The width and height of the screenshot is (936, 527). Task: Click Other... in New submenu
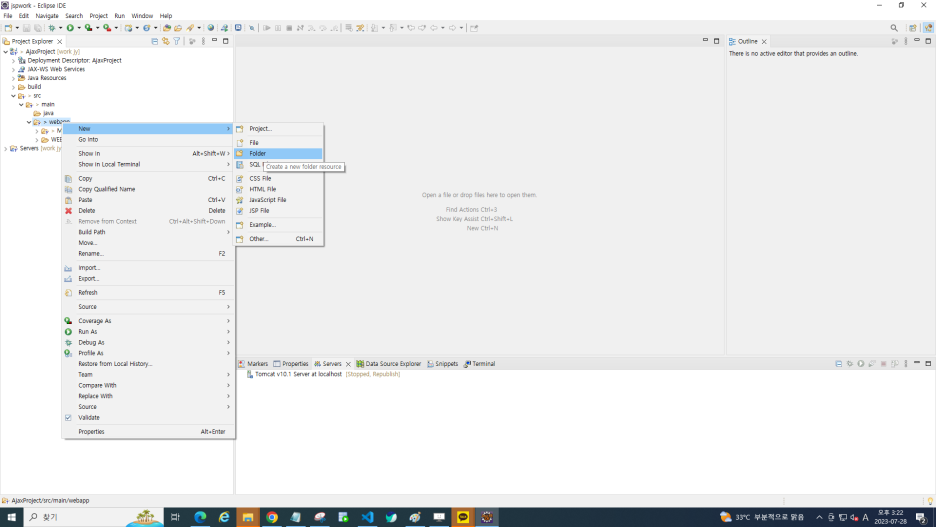279,239
